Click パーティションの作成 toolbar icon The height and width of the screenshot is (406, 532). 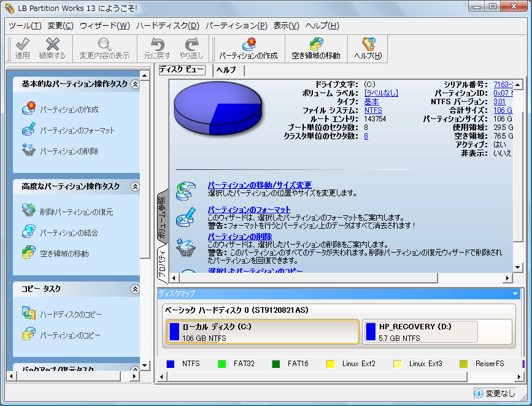coord(249,44)
